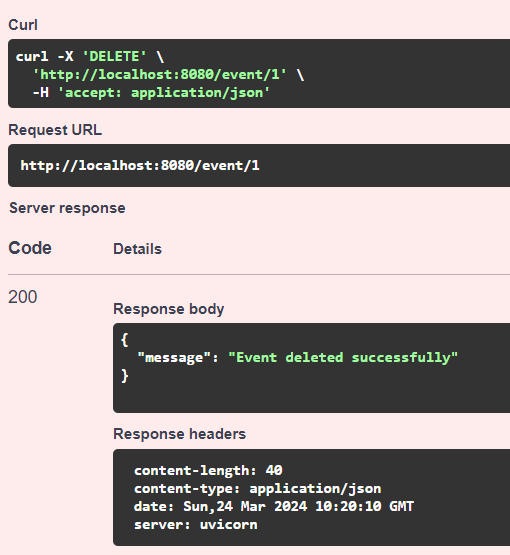The image size is (510, 555).
Task: Click the "message" key in response body
Action: coord(174,357)
